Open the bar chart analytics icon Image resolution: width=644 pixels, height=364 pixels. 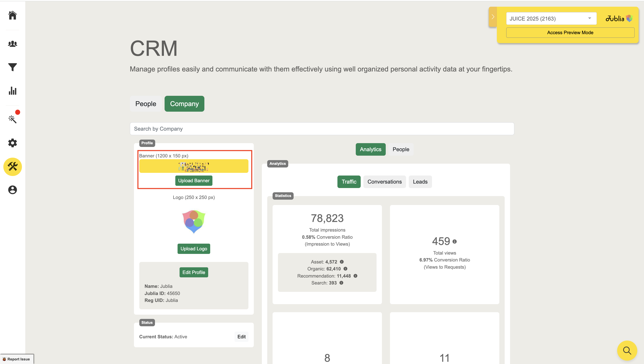(x=13, y=91)
